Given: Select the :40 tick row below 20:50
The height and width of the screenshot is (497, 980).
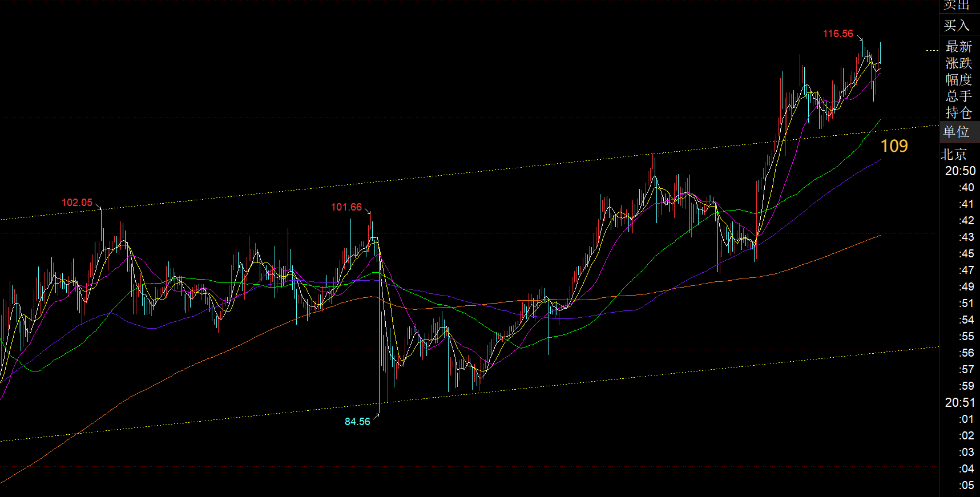Looking at the screenshot, I should [x=966, y=187].
